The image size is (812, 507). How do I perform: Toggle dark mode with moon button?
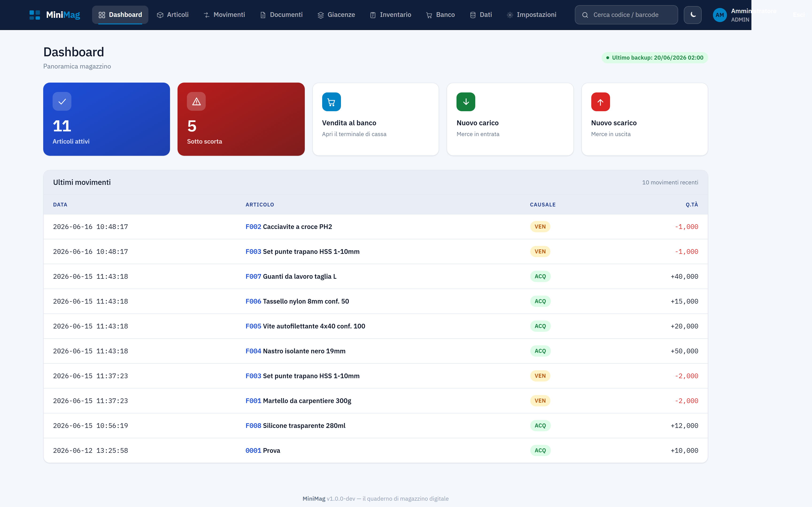tap(692, 15)
